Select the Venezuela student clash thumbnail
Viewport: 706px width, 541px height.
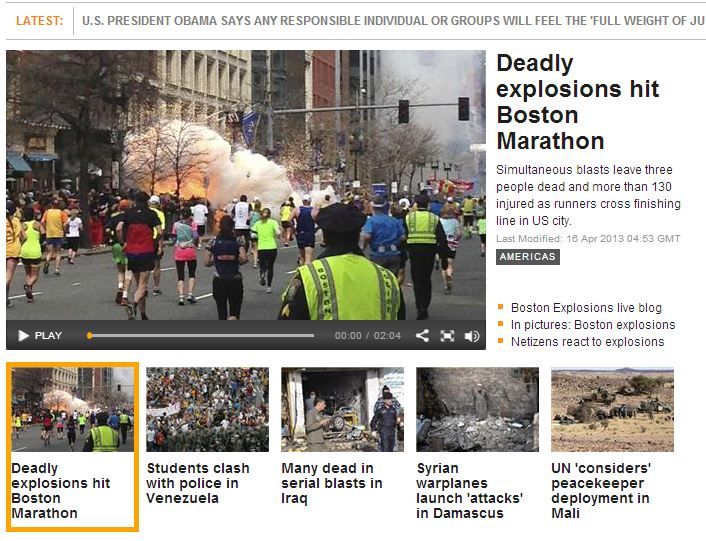tap(207, 410)
